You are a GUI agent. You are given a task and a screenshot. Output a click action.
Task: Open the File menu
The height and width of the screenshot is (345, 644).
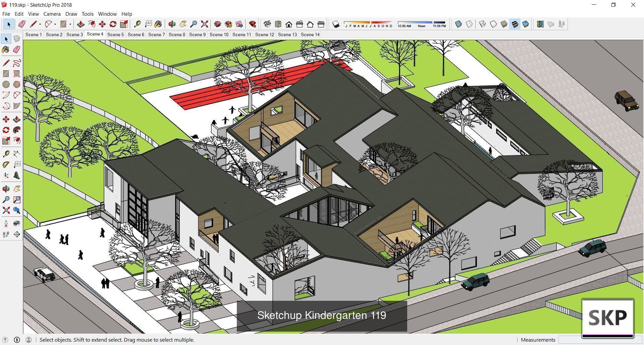click(x=6, y=14)
